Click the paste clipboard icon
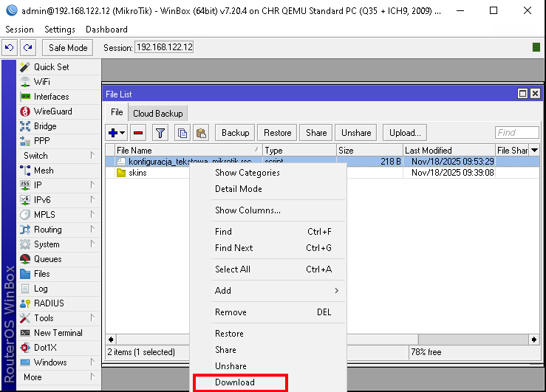Viewport: 546px width, 392px height. tap(201, 133)
